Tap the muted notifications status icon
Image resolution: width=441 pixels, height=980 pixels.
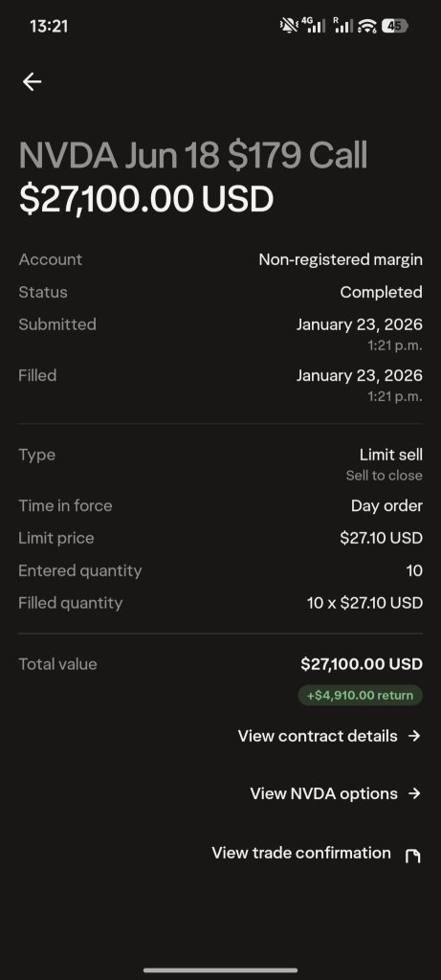click(x=289, y=26)
